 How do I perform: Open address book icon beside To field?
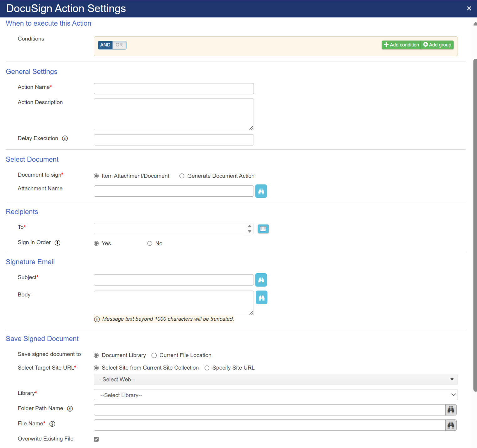point(263,229)
